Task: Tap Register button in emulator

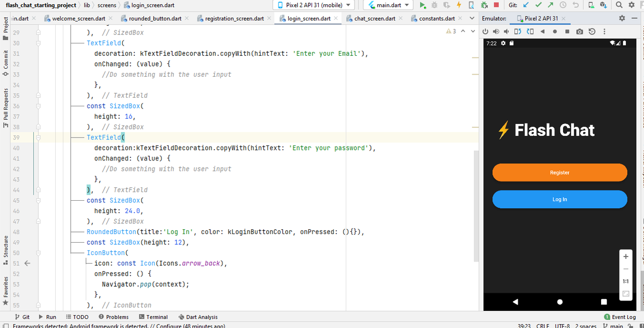Action: point(560,172)
